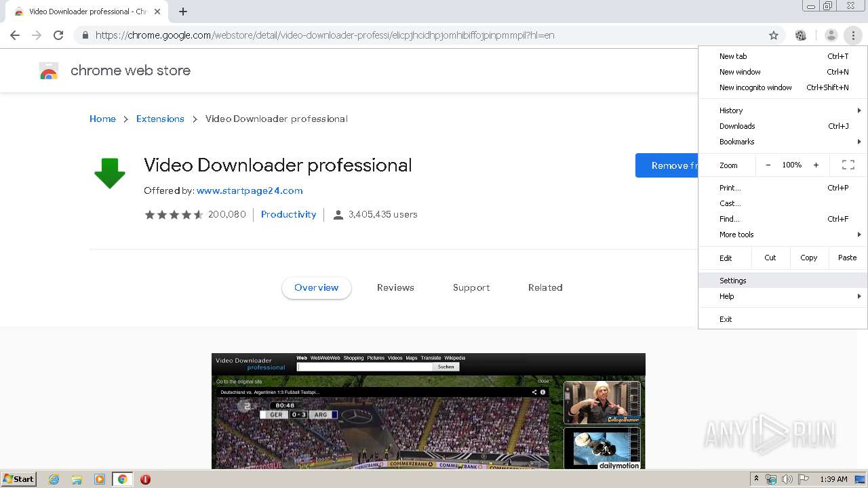Expand the History submenu
Viewport: 868px width, 488px height.
click(783, 110)
